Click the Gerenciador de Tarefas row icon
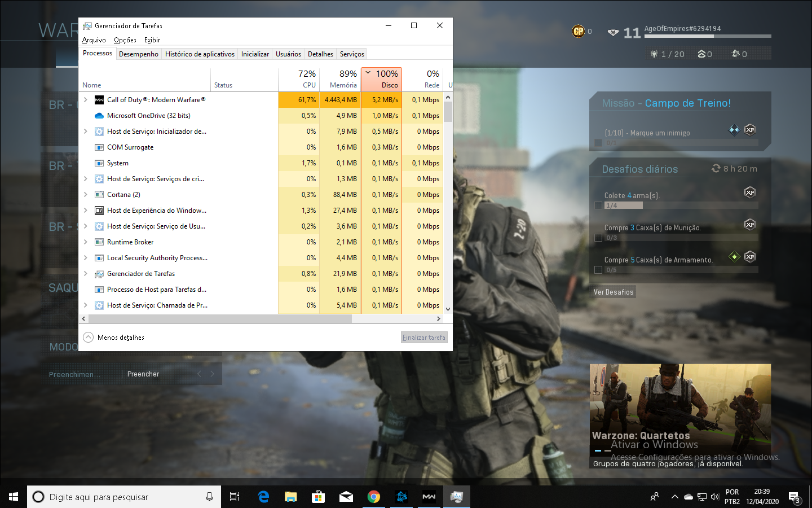Screen dimensions: 812x508 coord(99,274)
